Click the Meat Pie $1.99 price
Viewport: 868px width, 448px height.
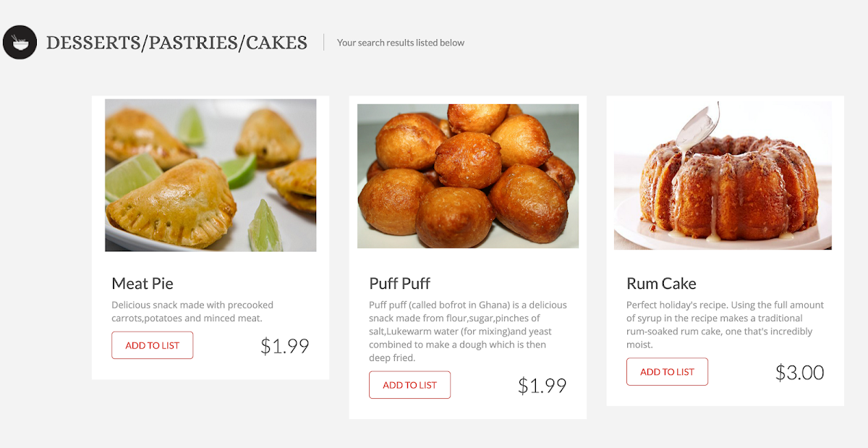[x=285, y=346]
